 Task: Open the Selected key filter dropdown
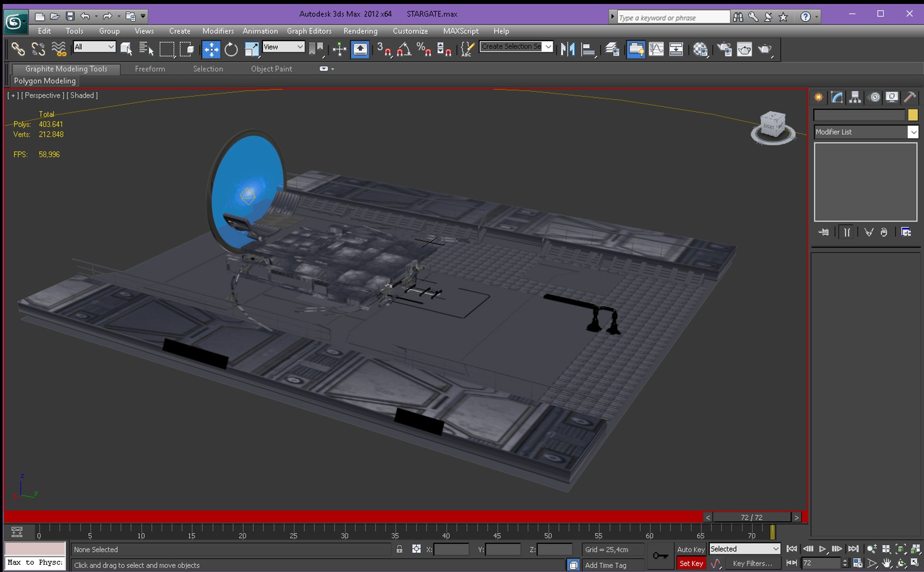[744, 549]
